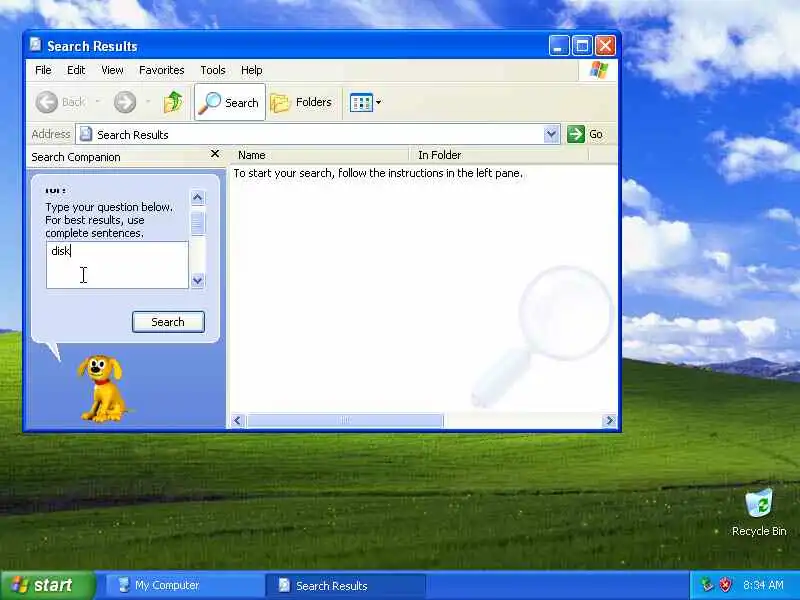Expand the Address bar dropdown
The image size is (800, 600).
(x=551, y=134)
